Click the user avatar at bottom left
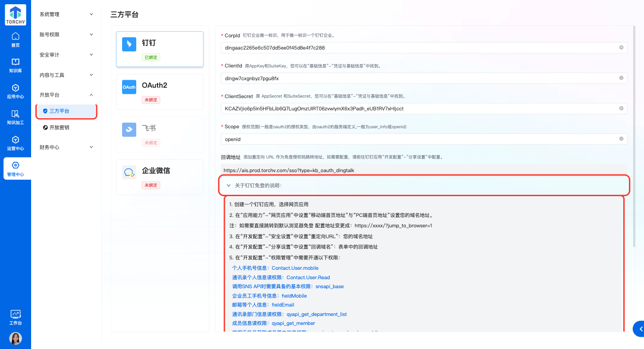 tap(16, 338)
